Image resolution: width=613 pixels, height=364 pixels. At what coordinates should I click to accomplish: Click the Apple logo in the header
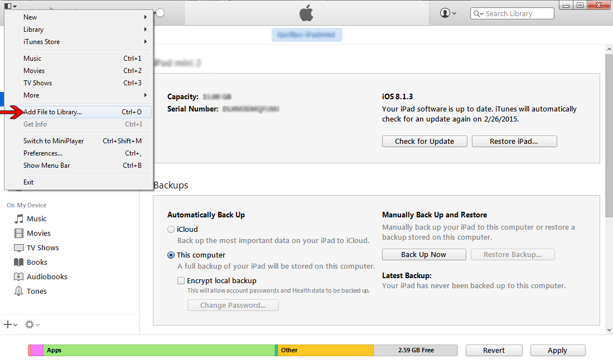click(x=307, y=13)
